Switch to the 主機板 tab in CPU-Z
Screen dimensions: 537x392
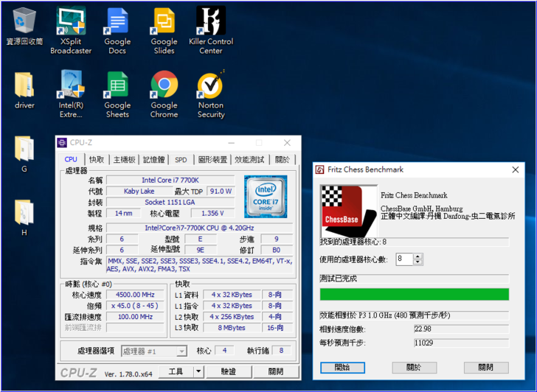click(124, 159)
